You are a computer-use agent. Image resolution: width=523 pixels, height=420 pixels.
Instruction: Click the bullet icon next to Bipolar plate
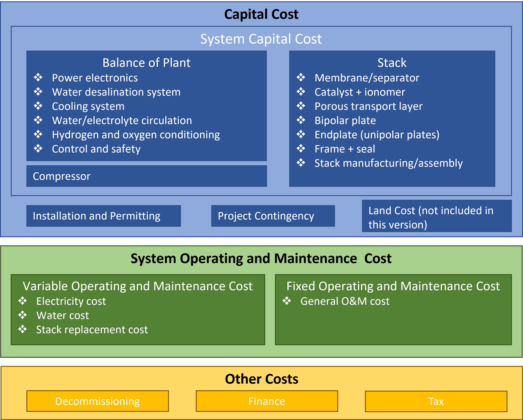pos(301,120)
